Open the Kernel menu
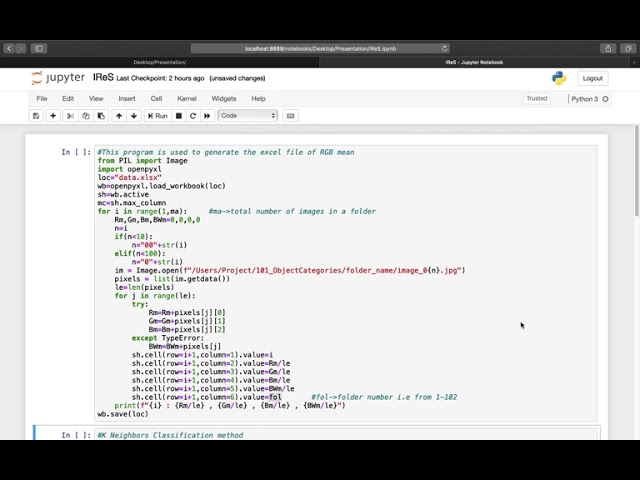 click(x=187, y=99)
